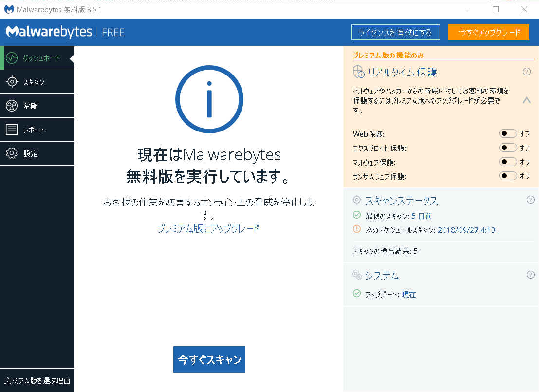Click next scheduled scan date 2018/09/27 4:13
539x392 pixels.
[x=466, y=230]
